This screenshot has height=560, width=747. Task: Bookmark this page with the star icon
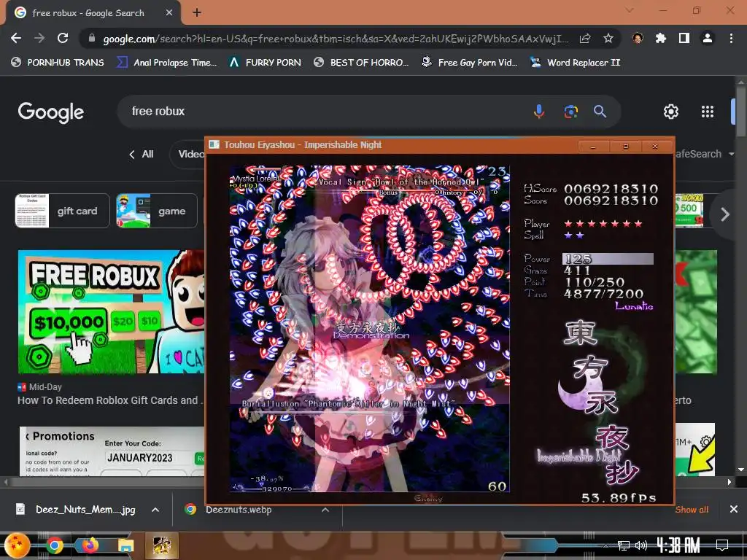[608, 39]
